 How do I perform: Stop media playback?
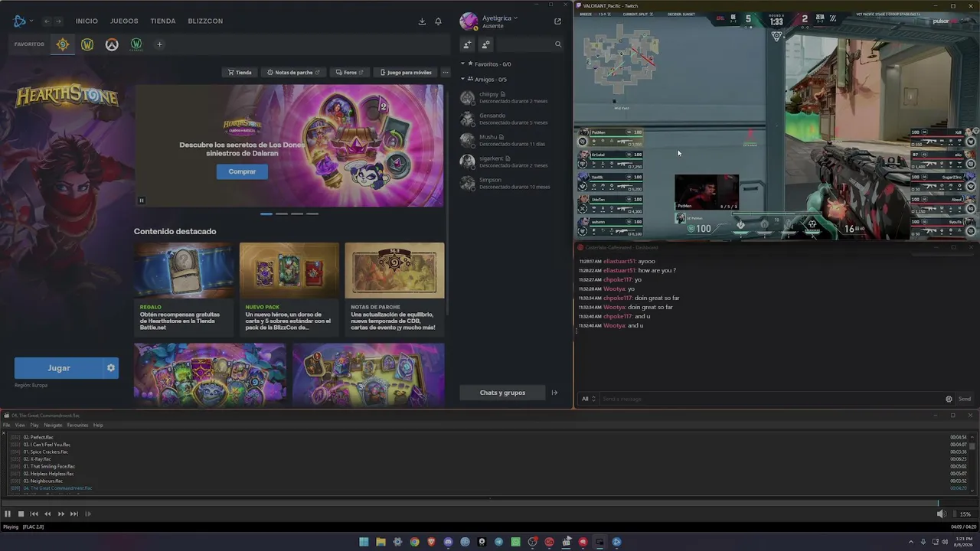click(x=21, y=514)
